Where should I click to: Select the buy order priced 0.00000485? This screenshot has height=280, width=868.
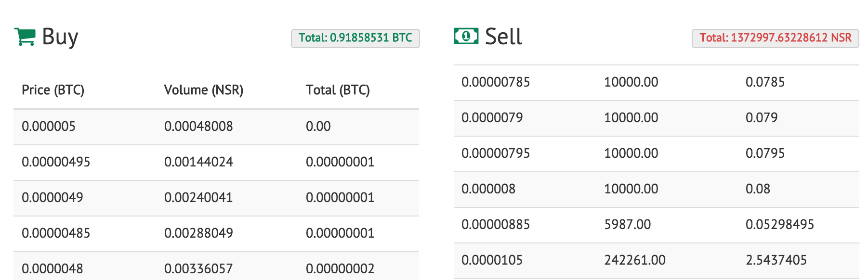pyautogui.click(x=56, y=233)
